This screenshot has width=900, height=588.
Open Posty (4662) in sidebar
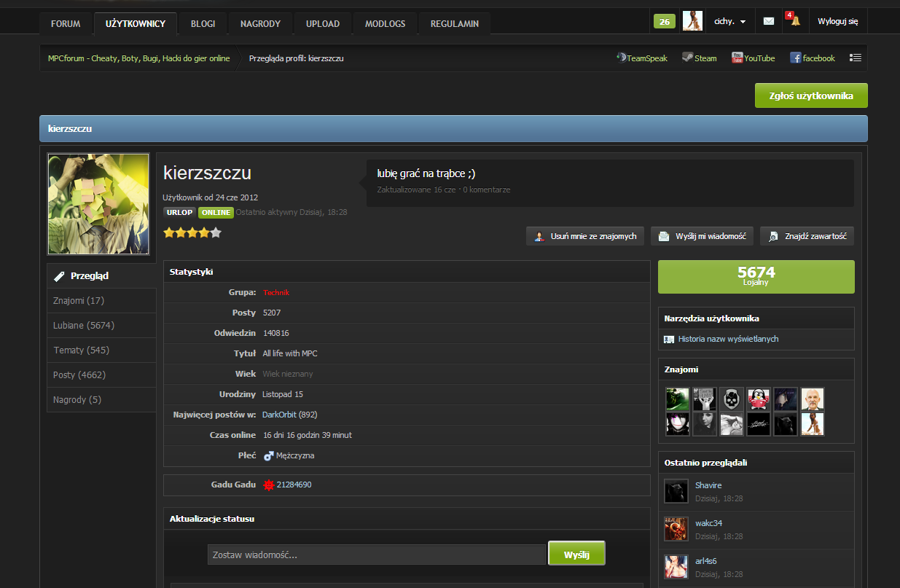coord(101,375)
